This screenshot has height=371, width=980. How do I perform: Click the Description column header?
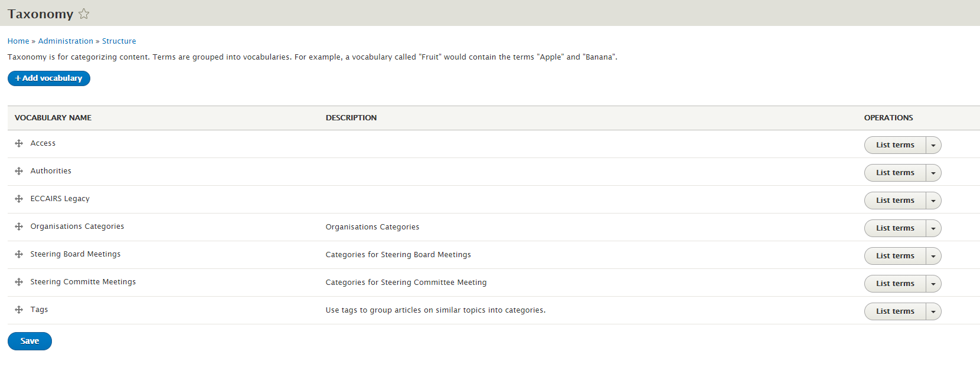(351, 118)
